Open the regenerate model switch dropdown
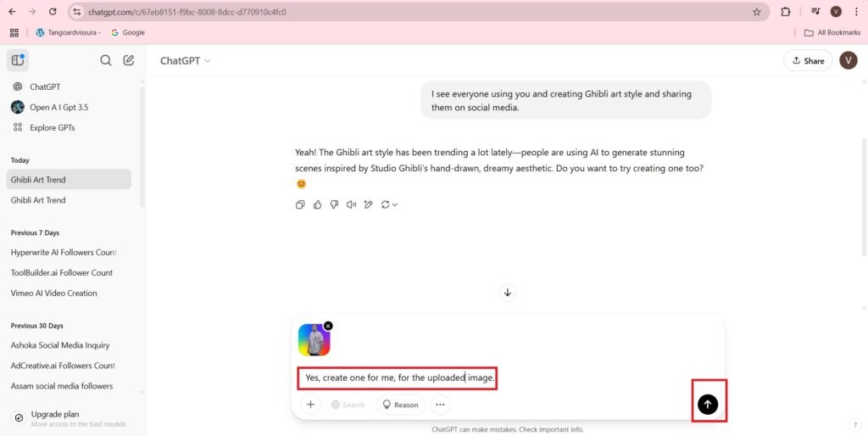 tap(389, 204)
